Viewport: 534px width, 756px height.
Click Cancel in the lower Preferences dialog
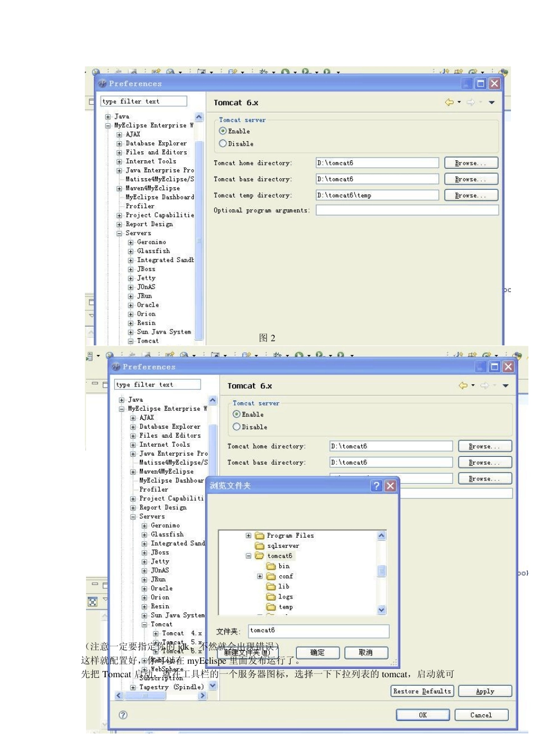(x=481, y=715)
